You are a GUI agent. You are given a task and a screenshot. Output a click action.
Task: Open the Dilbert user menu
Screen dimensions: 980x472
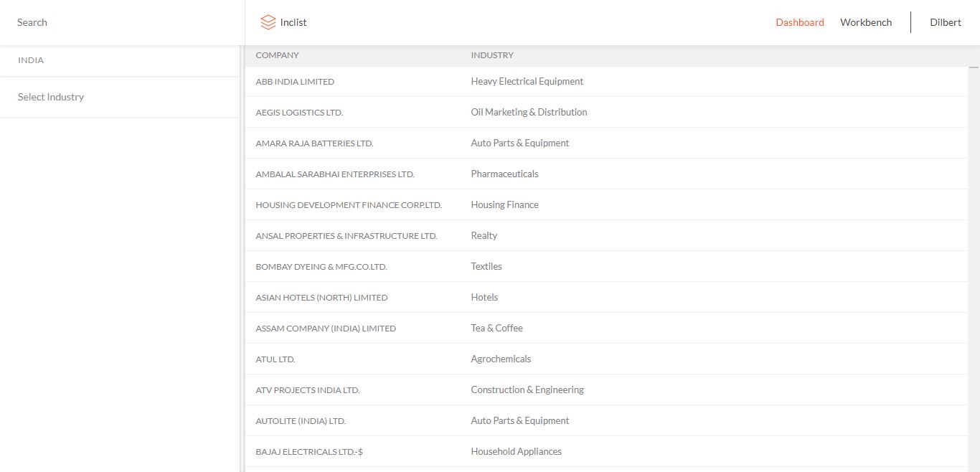pyautogui.click(x=945, y=22)
